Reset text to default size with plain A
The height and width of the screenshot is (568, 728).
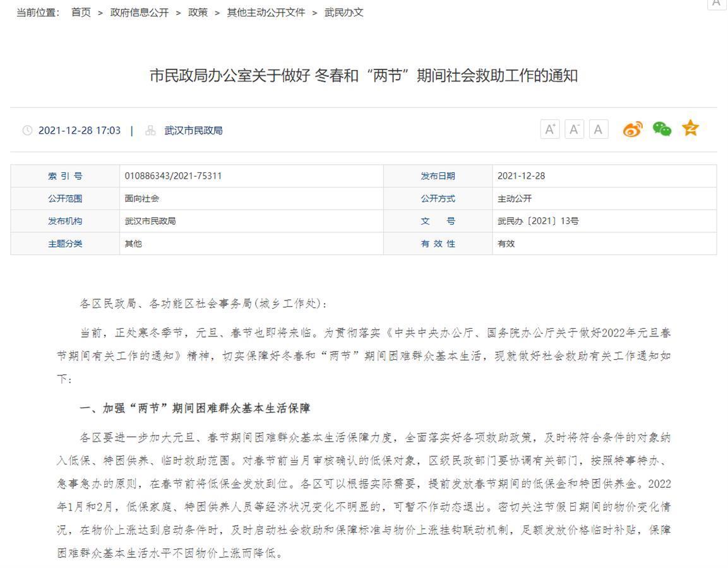click(598, 129)
